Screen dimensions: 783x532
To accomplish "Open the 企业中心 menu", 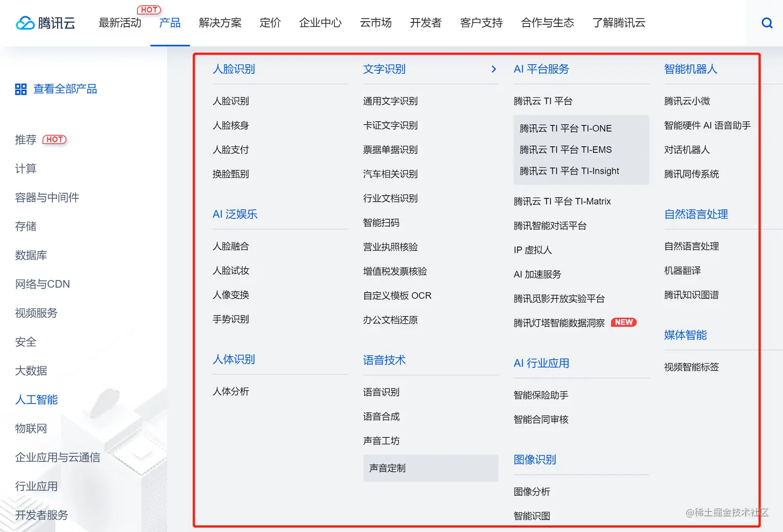I will (x=320, y=23).
